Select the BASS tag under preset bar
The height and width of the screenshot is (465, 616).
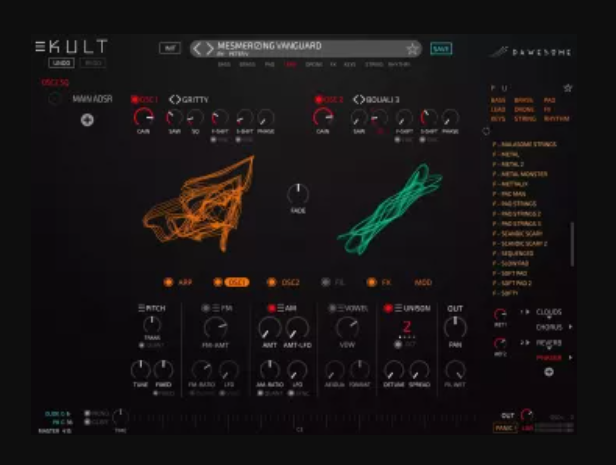224,64
